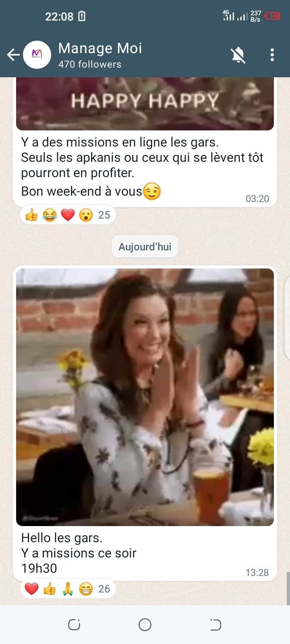
Task: Open the Manage Moi channel title info
Action: coord(100,48)
